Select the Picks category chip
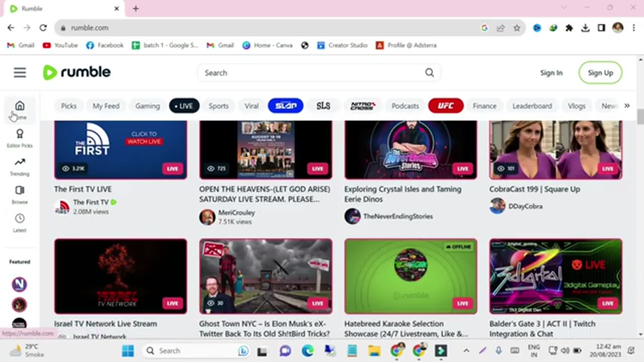Viewport: 644px width, 362px height. (x=69, y=106)
